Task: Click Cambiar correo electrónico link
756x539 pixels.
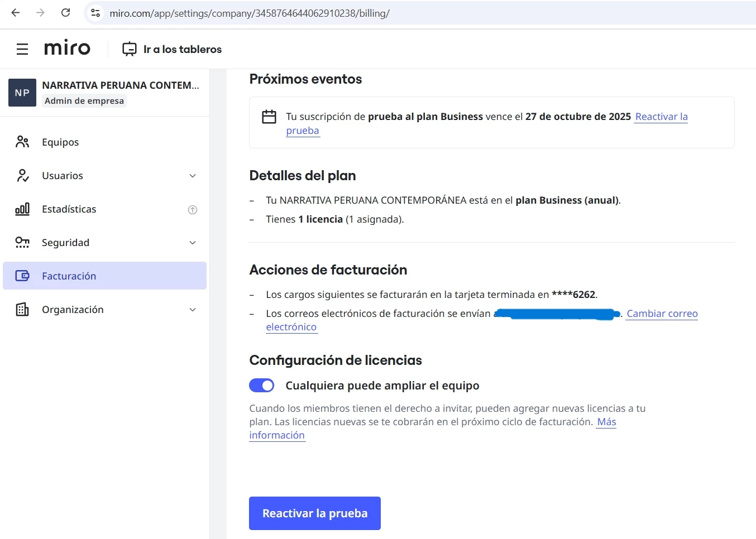Action: 662,314
